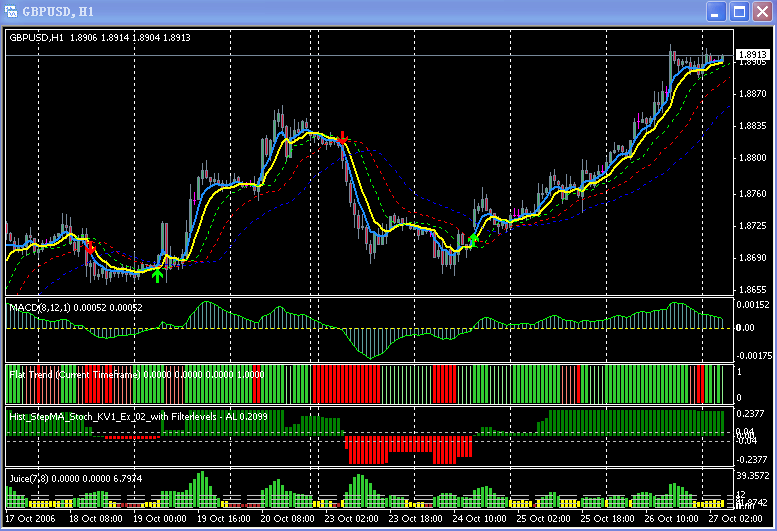Click MACD scale value -0.00175
Screen dimensions: 777x531
(x=754, y=356)
